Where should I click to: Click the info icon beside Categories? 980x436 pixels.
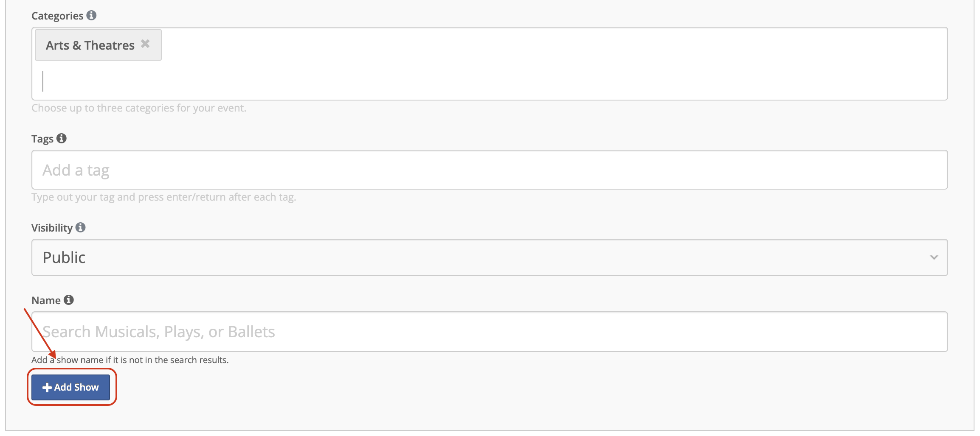click(x=91, y=15)
